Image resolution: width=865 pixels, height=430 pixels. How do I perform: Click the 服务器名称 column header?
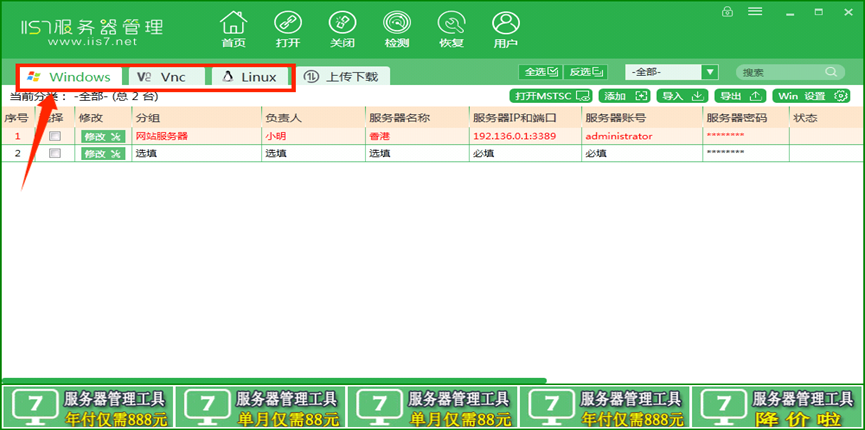pos(417,118)
